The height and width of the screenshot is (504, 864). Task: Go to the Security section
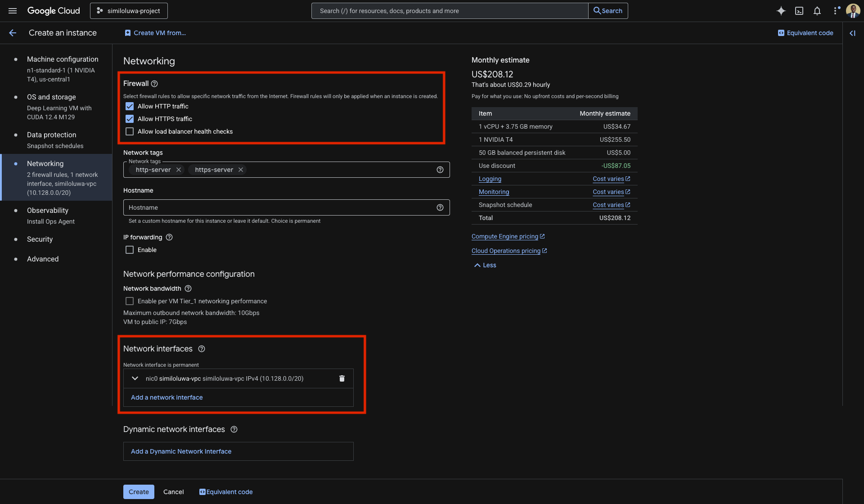pos(40,239)
